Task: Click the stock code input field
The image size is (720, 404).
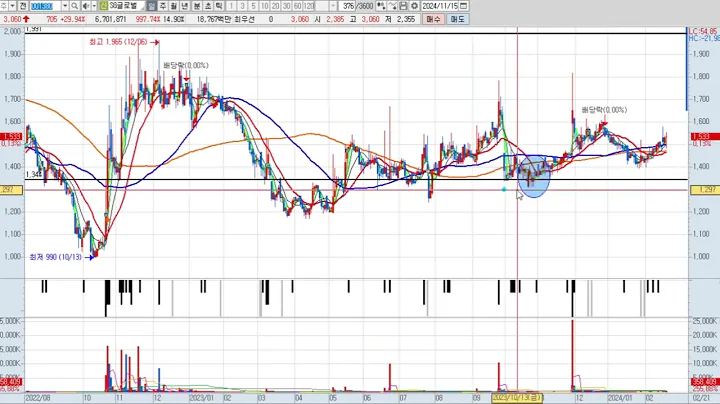Action: pyautogui.click(x=45, y=6)
